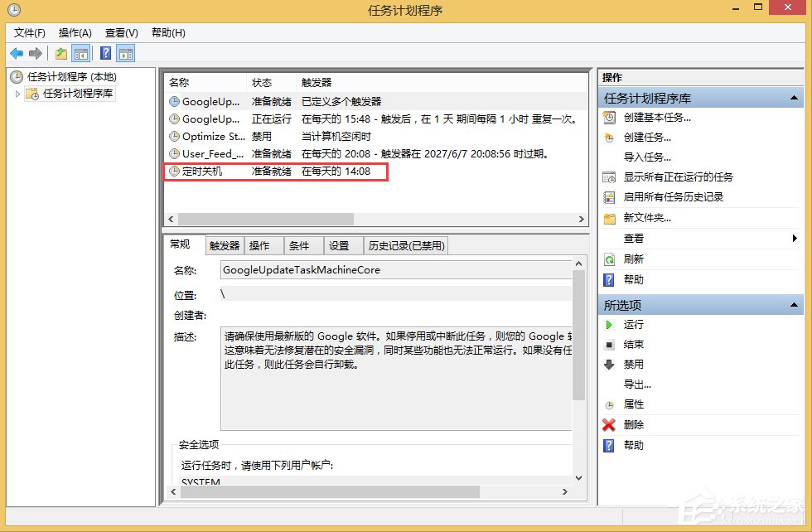Screen dimensions: 812x532
Task: Click the 创建基本任务 wizard icon
Action: click(x=611, y=118)
